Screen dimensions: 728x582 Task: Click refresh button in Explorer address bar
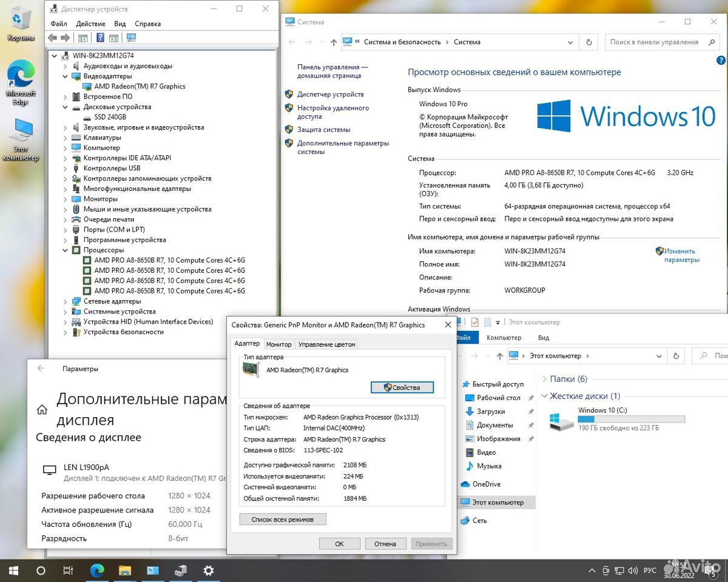point(676,356)
